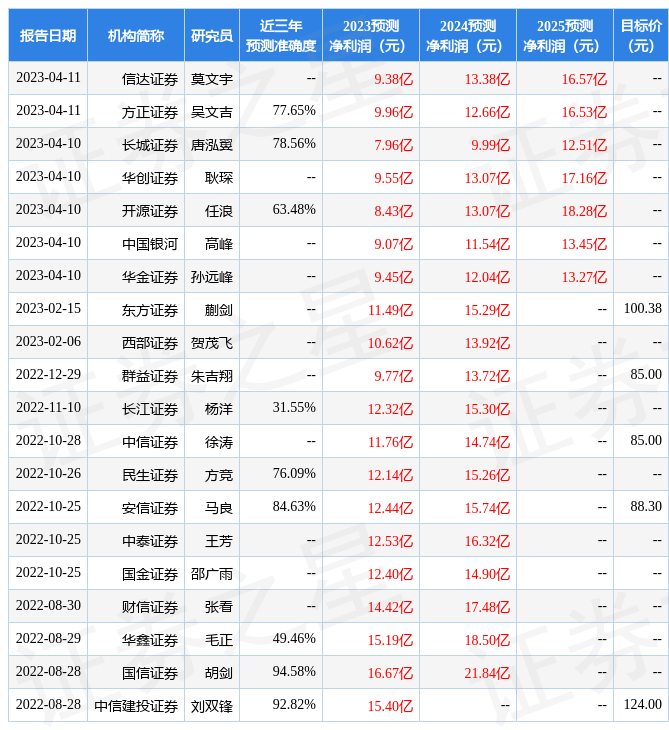Click the 目标价 column header

641,35
